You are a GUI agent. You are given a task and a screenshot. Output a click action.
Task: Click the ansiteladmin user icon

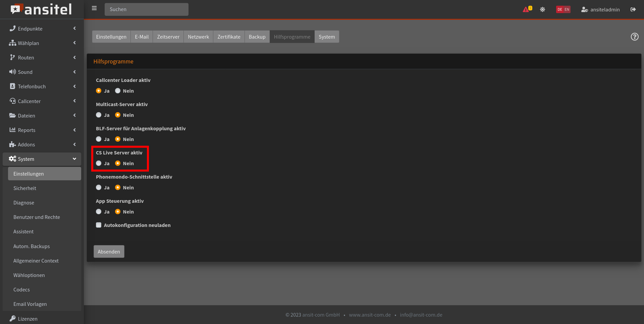coord(584,9)
